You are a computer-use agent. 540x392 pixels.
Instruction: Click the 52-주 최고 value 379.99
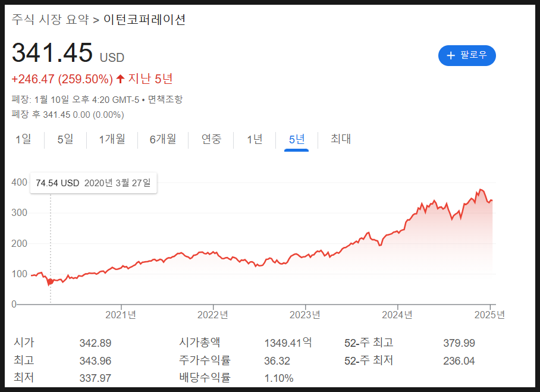[x=459, y=343]
